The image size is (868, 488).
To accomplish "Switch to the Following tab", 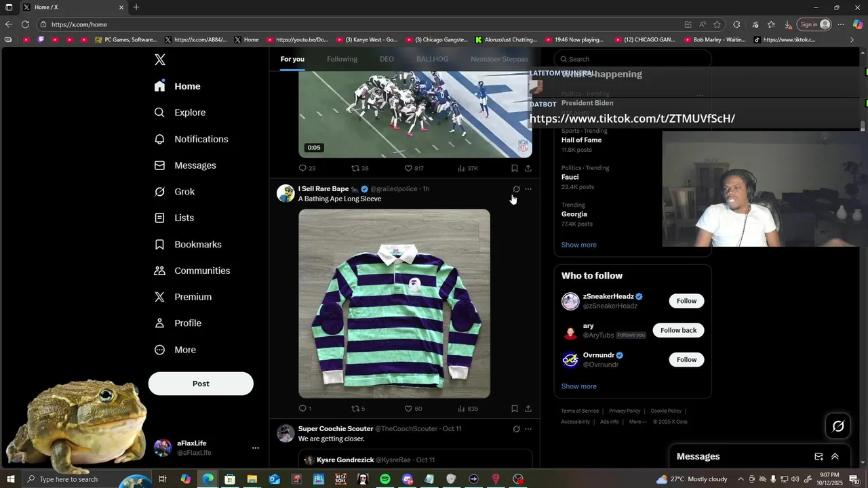I will [342, 59].
